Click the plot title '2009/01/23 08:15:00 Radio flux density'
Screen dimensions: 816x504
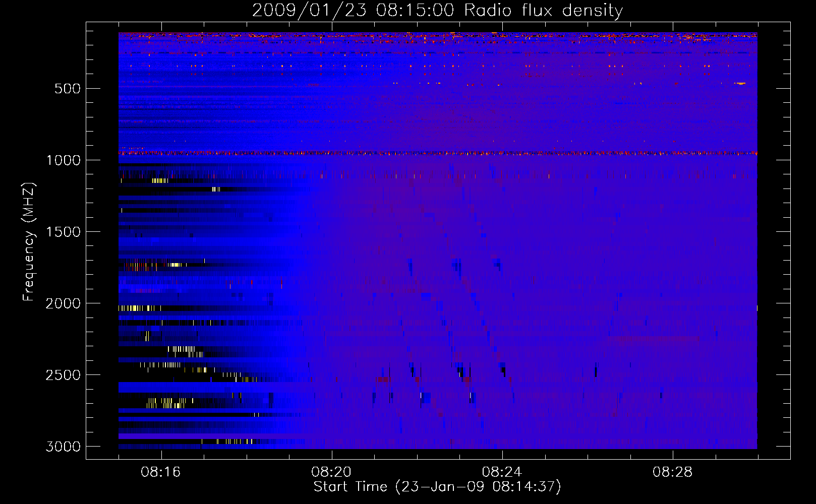pos(437,10)
